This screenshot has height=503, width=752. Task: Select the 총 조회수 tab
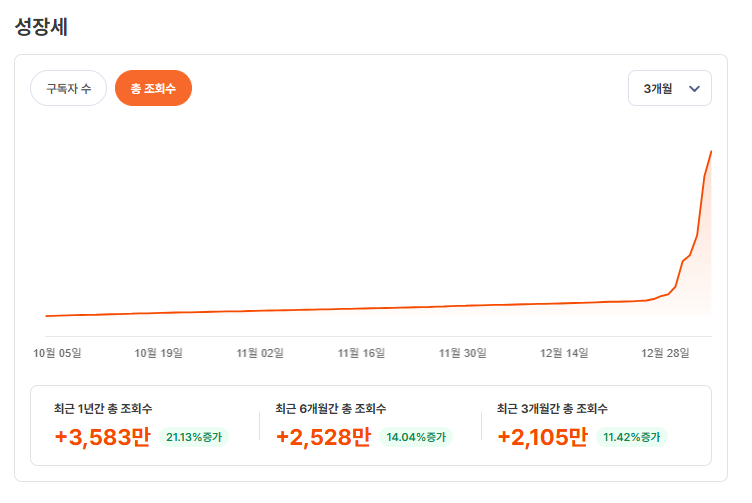[x=153, y=88]
